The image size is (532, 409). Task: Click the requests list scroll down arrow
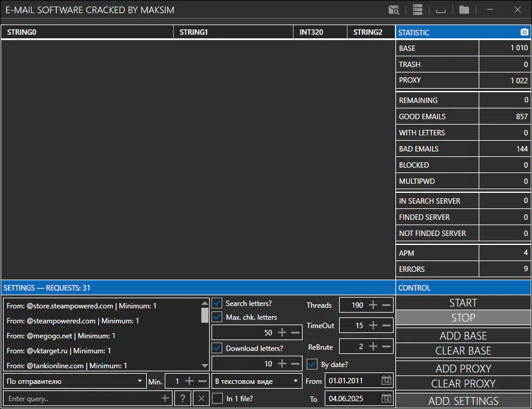pos(204,366)
